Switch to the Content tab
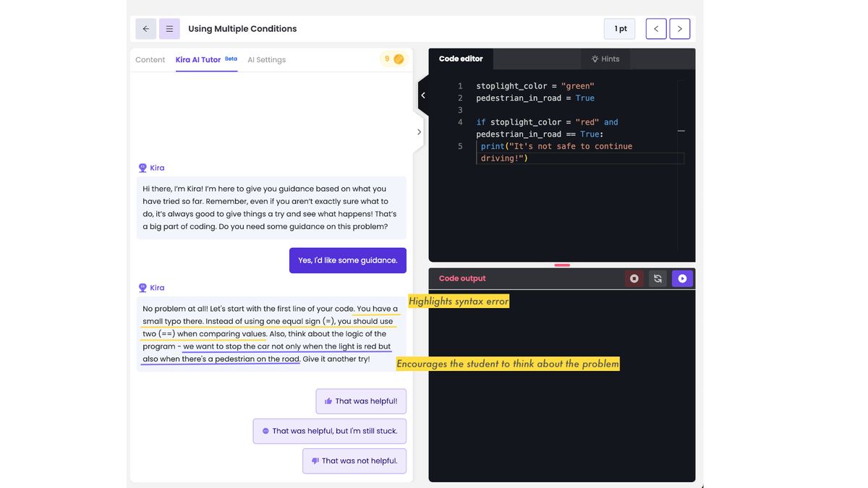The height and width of the screenshot is (488, 868). (150, 59)
